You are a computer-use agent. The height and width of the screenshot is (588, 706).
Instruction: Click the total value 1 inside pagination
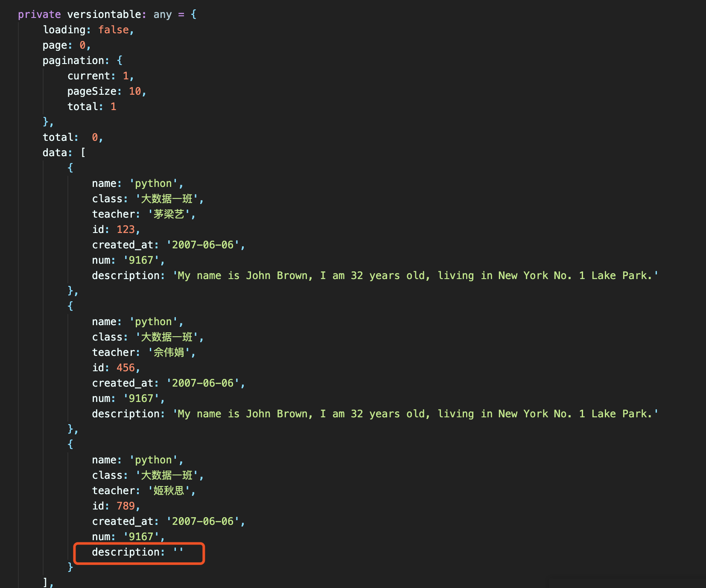coord(113,106)
